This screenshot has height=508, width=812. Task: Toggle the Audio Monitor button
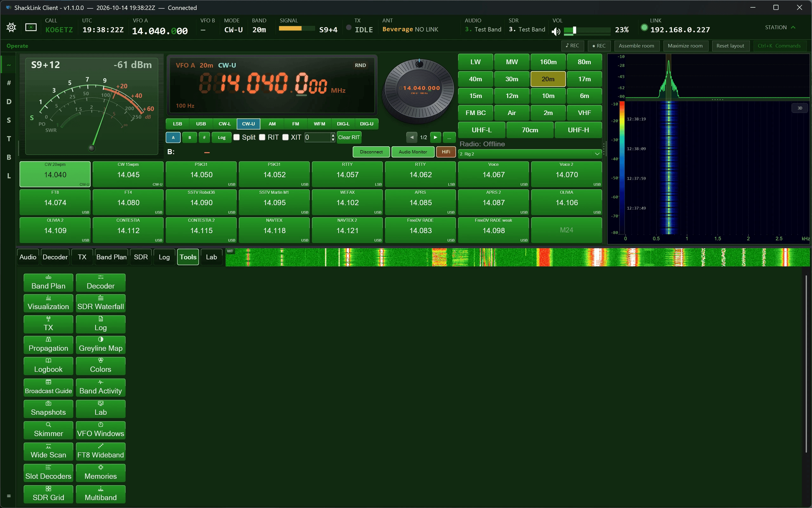pos(413,152)
